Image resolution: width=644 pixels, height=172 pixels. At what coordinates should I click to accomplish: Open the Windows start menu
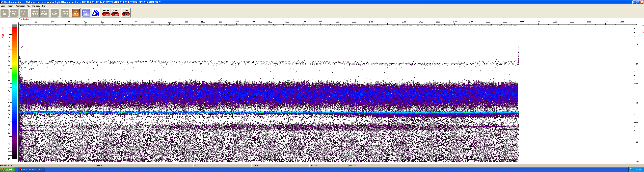click(8, 169)
